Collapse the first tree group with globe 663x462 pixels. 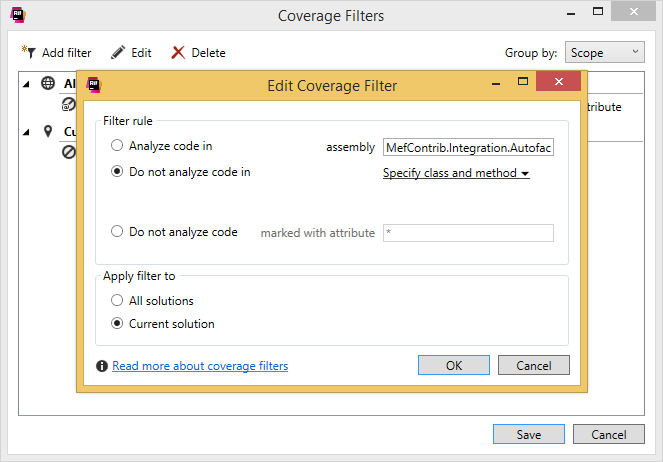click(27, 84)
